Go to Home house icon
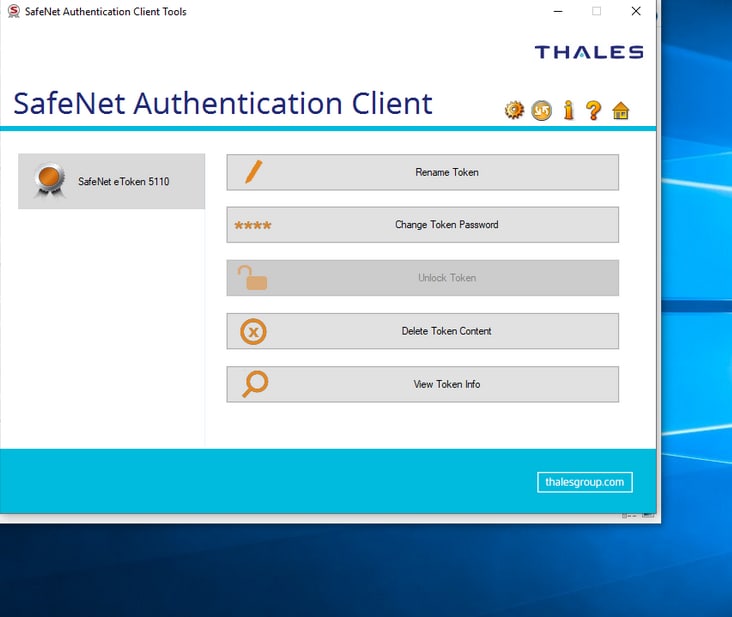 (621, 111)
